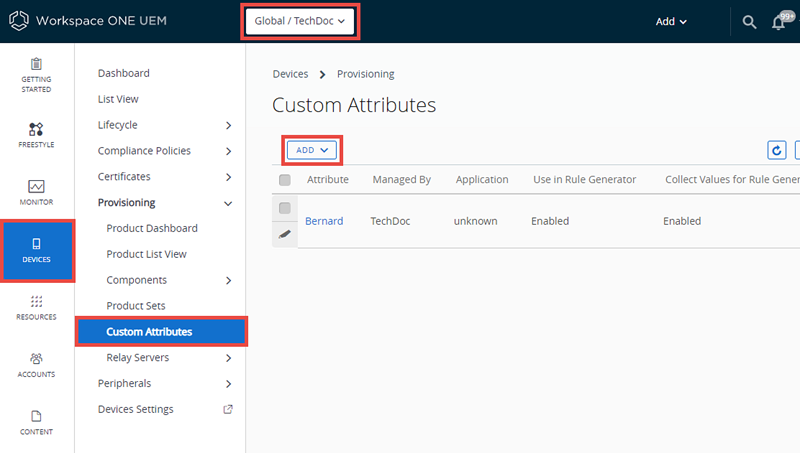Open the Getting Started clipboard icon
The image size is (800, 453).
(36, 64)
